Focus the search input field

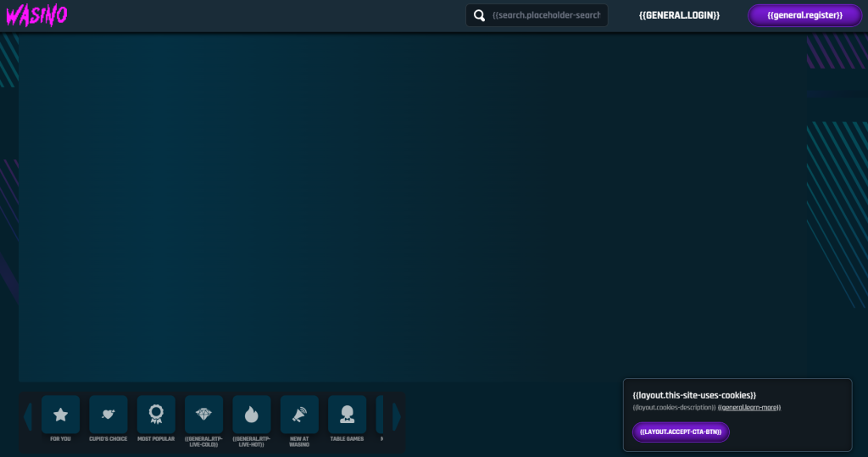(546, 15)
